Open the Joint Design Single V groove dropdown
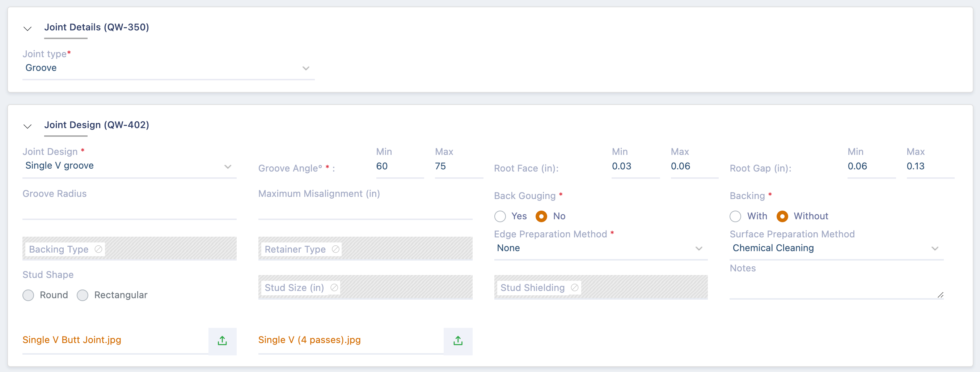Viewport: 980px width, 372px height. click(x=129, y=166)
